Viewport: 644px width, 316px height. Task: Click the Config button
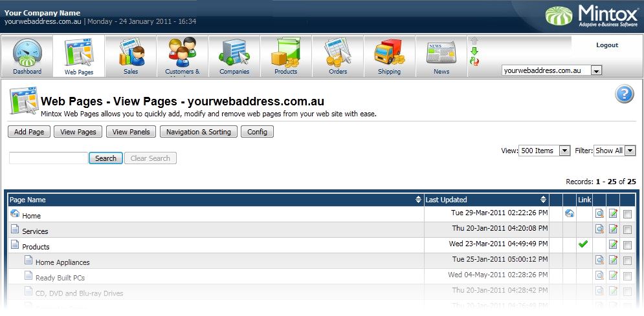258,132
